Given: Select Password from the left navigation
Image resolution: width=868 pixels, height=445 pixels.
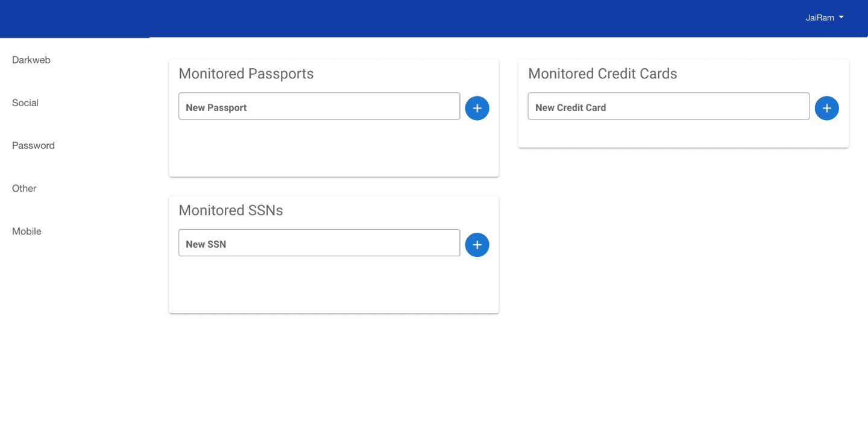Looking at the screenshot, I should (x=33, y=146).
